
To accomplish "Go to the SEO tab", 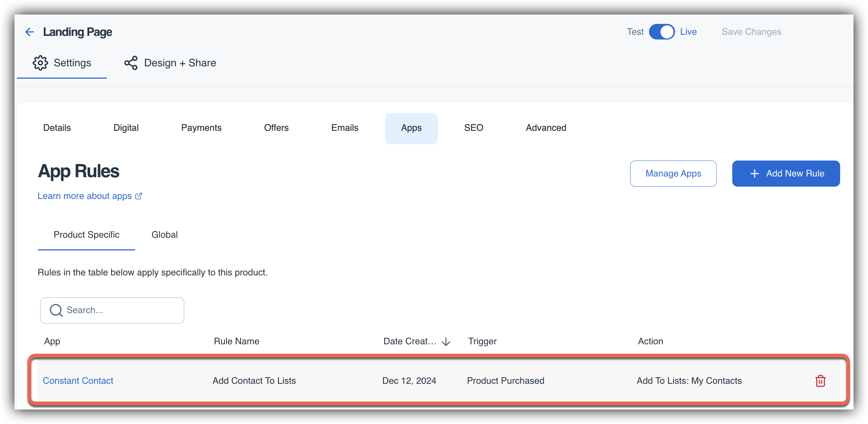I will pos(473,128).
